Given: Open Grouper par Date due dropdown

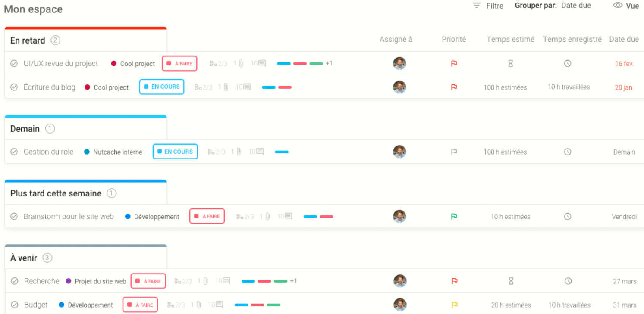Looking at the screenshot, I should 576,6.
